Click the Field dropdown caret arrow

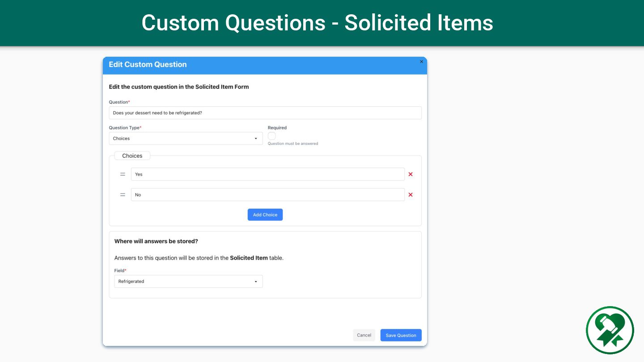256,282
